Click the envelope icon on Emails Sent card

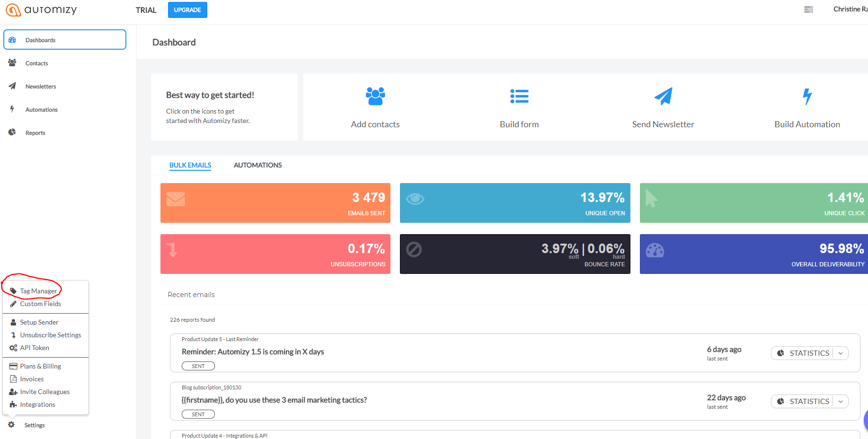[176, 199]
